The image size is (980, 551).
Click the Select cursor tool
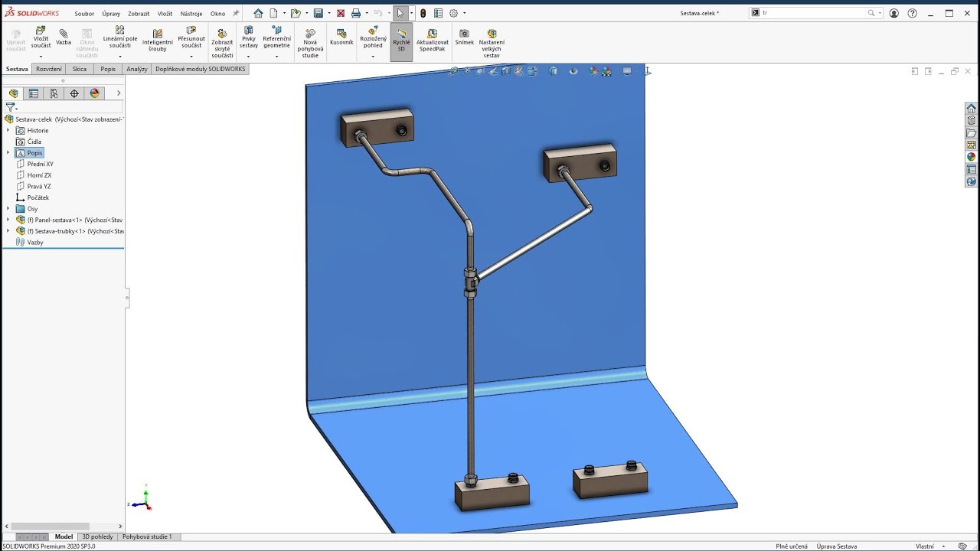click(x=400, y=13)
